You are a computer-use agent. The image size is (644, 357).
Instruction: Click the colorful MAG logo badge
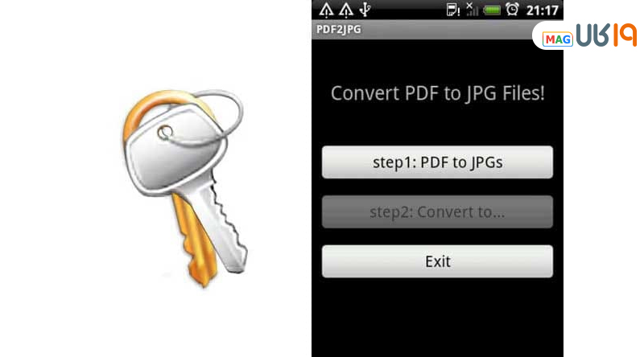click(557, 39)
